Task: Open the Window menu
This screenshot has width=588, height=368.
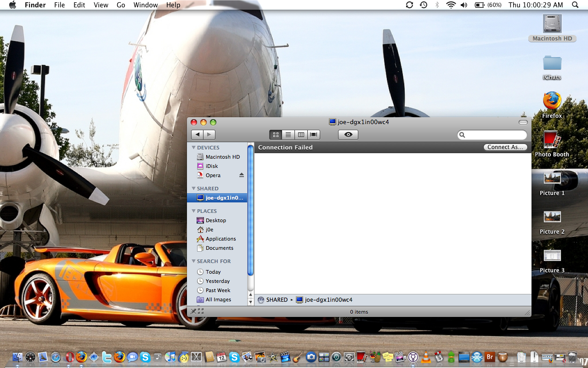Action: [x=146, y=5]
